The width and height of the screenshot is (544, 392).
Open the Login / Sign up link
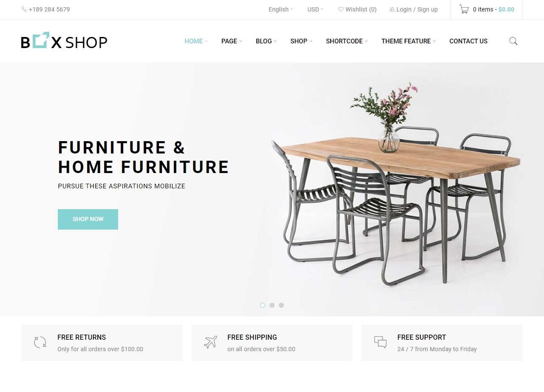tap(417, 9)
